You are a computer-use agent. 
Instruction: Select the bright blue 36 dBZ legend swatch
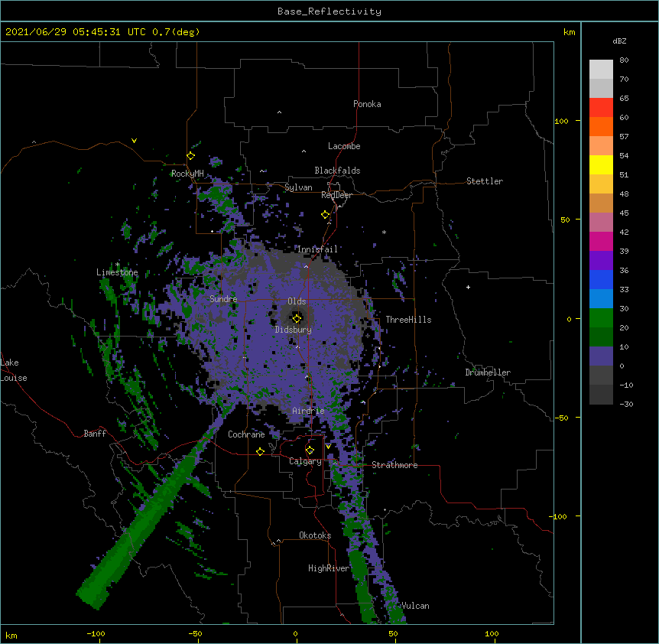point(601,279)
